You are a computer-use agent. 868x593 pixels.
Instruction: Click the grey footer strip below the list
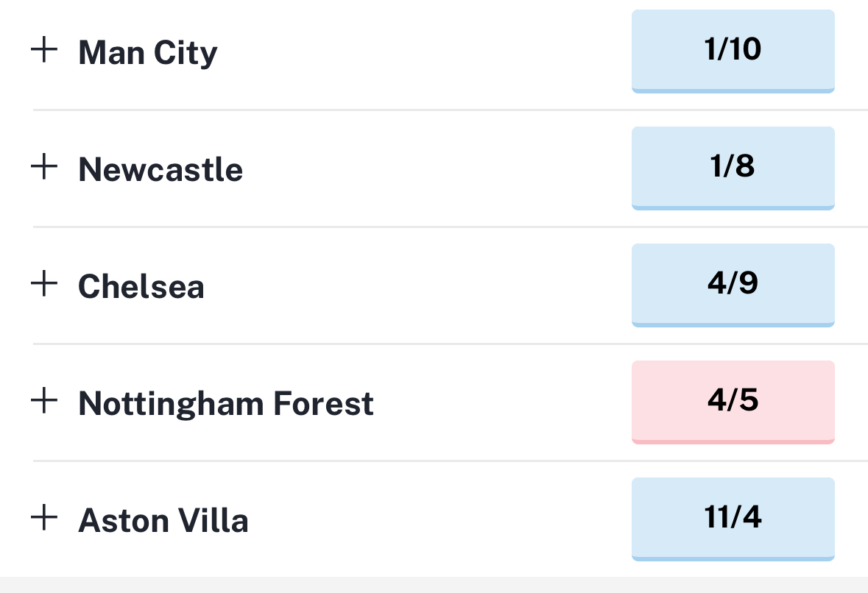(x=434, y=585)
